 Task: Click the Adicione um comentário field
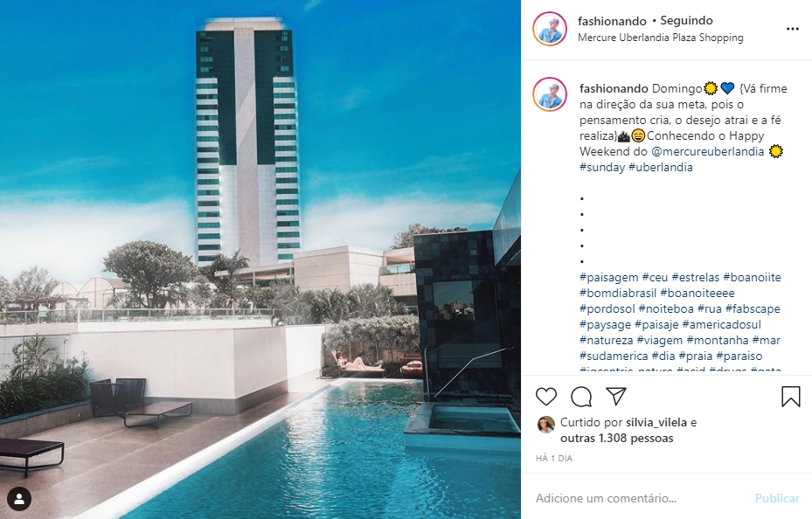click(640, 498)
